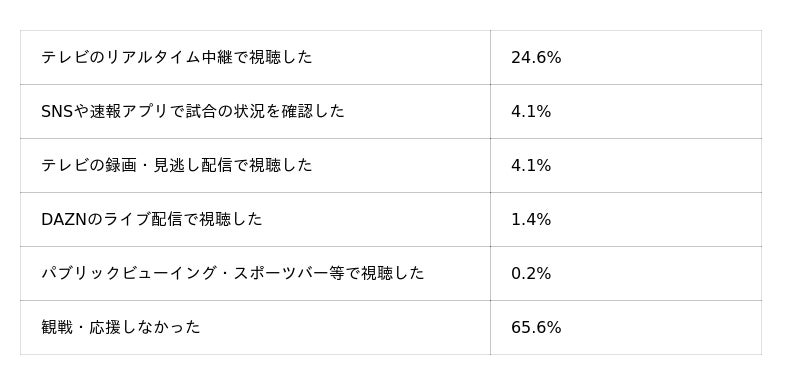The image size is (800, 385).
Task: Click the DAZNのライブ配信で視聴した row label
Action: pyautogui.click(x=152, y=219)
